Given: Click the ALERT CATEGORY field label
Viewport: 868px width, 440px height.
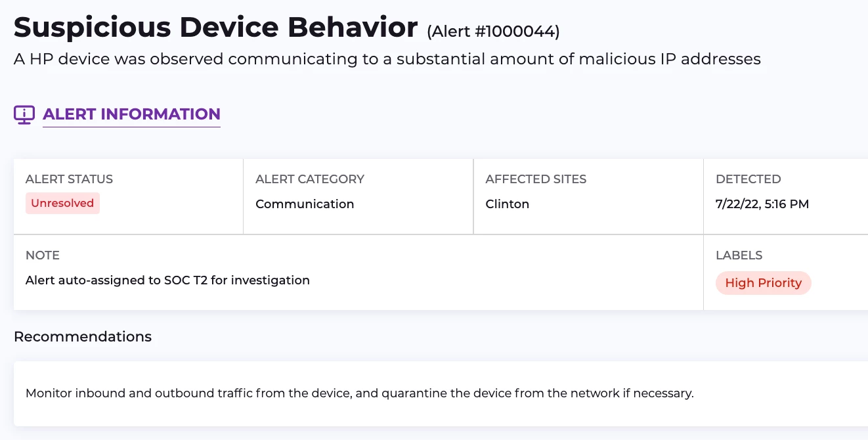Looking at the screenshot, I should point(309,179).
